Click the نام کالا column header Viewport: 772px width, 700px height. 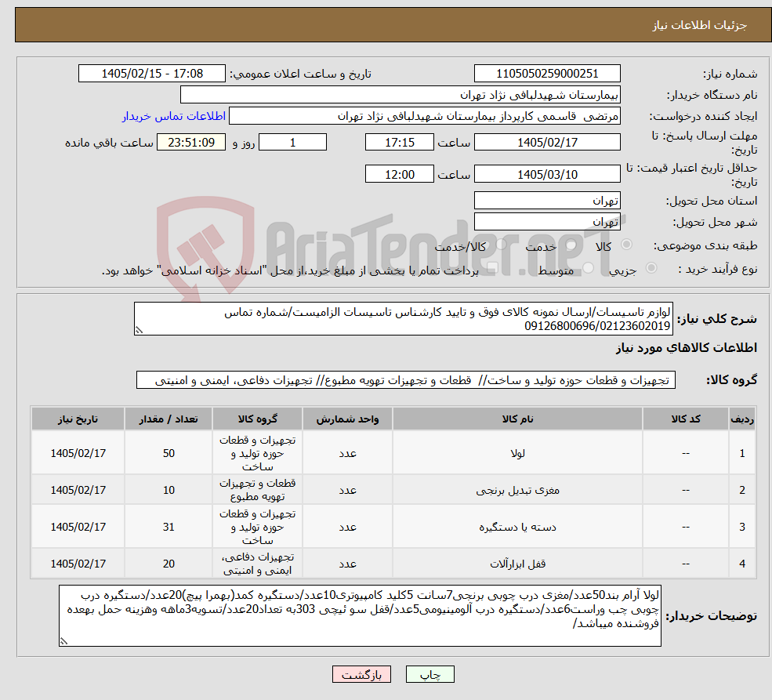(517, 419)
